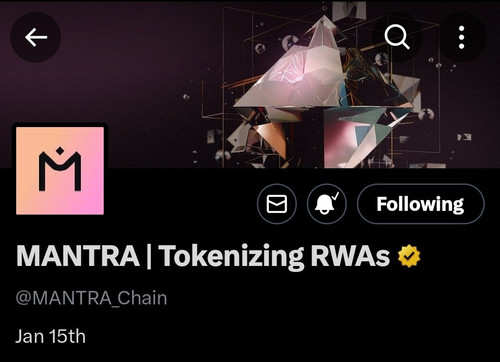
Task: Tap the vertical ellipsis in the top corner
Action: coord(462,37)
